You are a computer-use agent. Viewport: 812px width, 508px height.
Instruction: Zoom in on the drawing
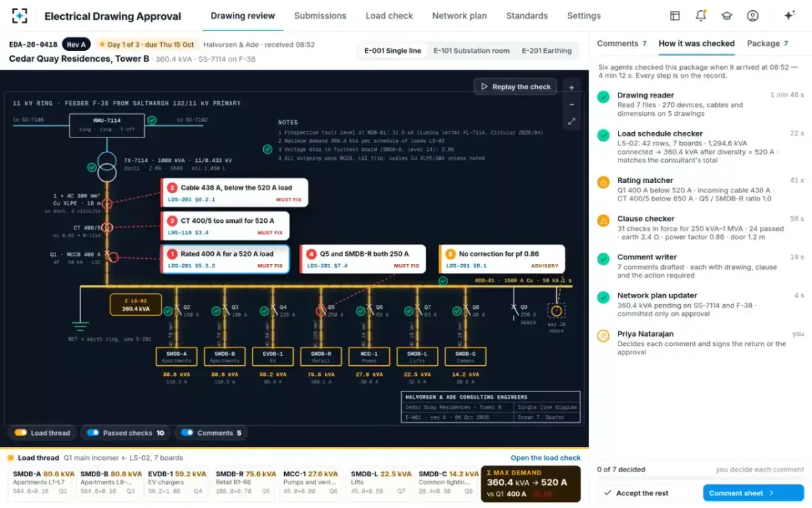click(x=572, y=87)
